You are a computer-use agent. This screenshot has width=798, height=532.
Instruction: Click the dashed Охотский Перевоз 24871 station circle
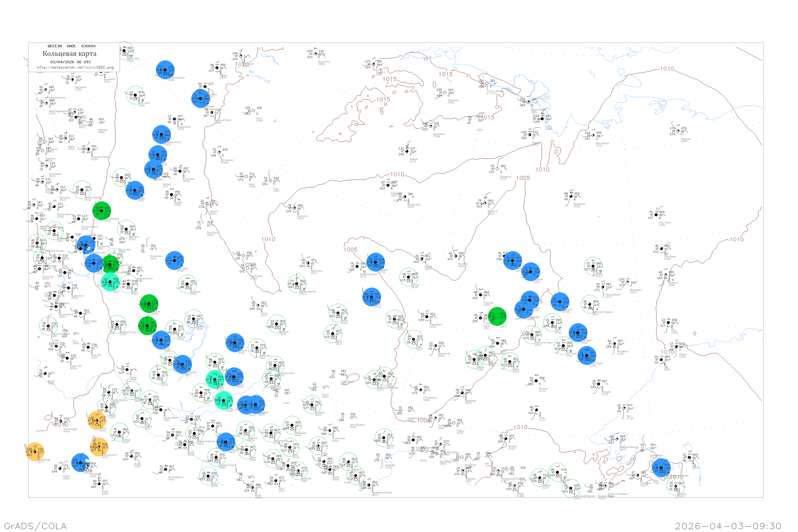tap(590, 304)
